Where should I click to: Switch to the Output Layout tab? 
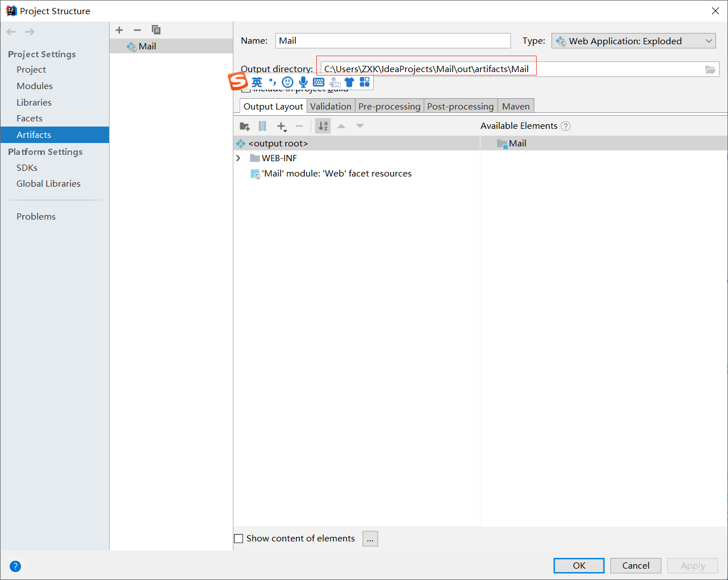pos(273,106)
